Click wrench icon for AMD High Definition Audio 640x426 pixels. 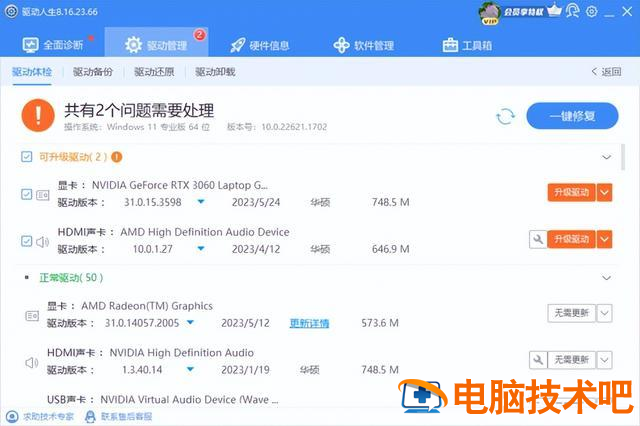(x=538, y=239)
